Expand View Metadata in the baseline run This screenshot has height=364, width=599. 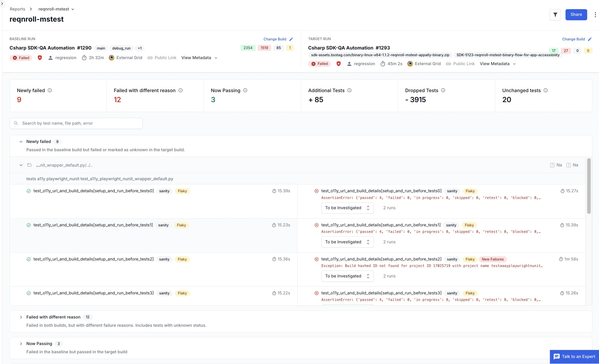199,58
